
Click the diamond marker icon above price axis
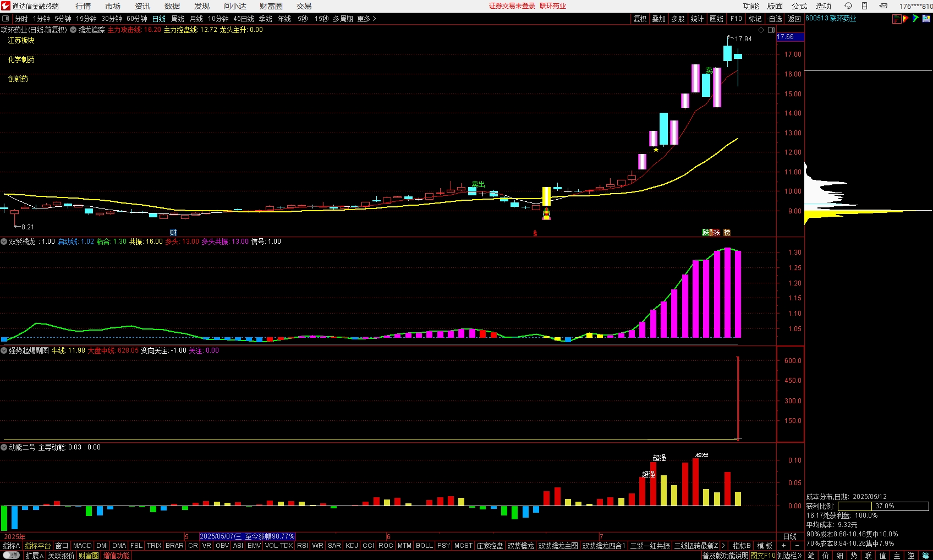tap(761, 30)
